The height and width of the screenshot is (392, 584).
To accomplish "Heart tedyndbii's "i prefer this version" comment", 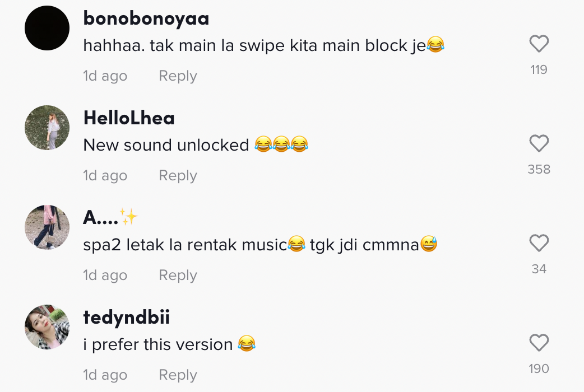I will point(539,343).
